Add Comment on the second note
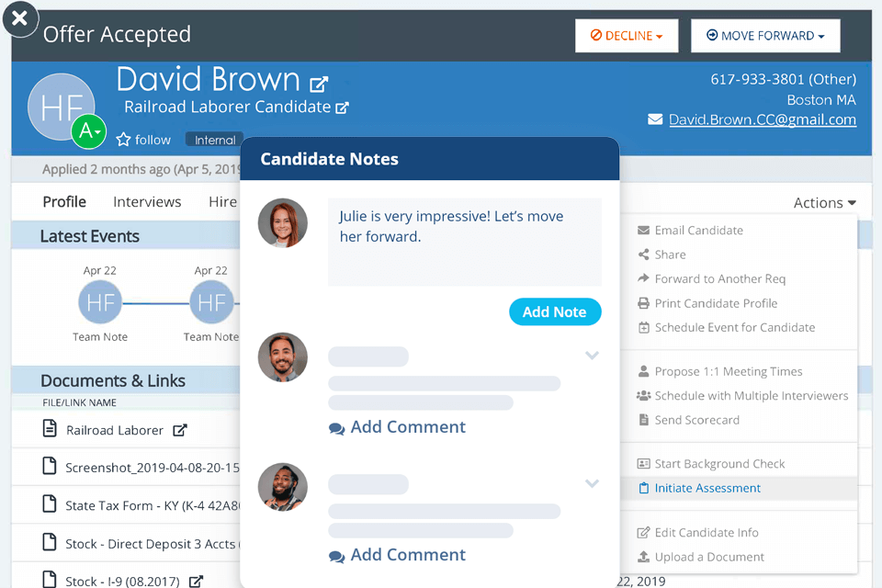The width and height of the screenshot is (882, 588). click(398, 427)
